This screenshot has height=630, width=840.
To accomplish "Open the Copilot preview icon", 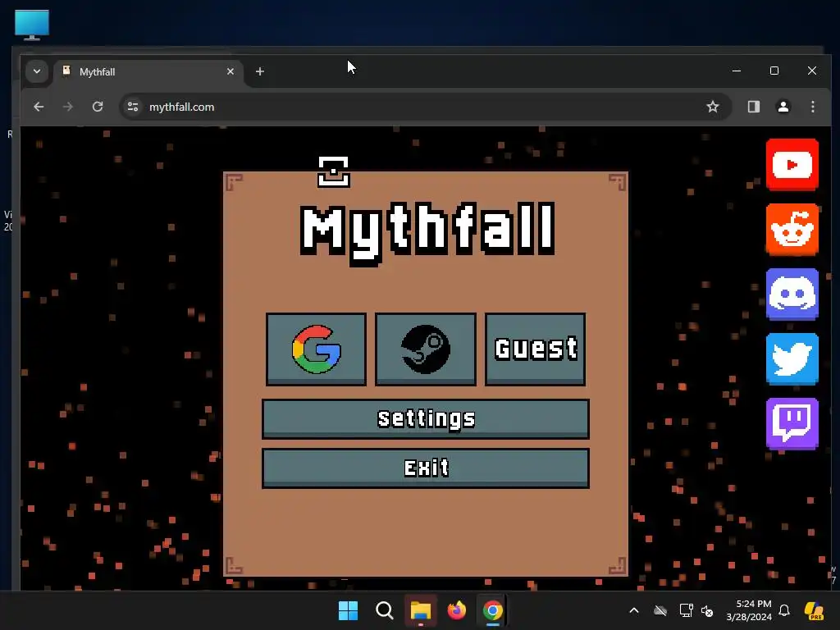I will pyautogui.click(x=814, y=610).
